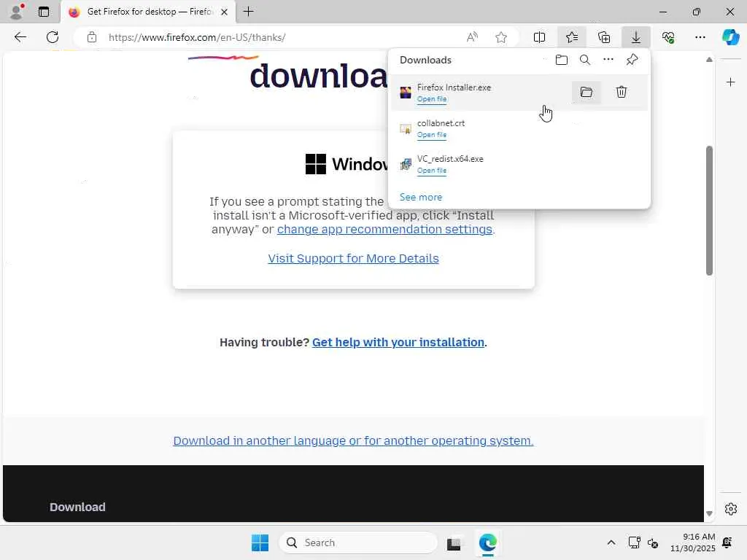747x560 pixels.
Task: Open the Favorites list icon
Action: click(572, 37)
